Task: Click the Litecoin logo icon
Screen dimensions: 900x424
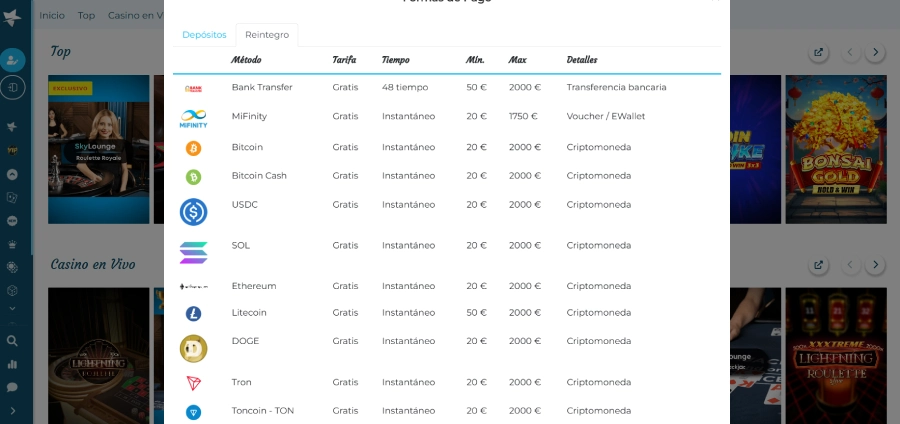Action: click(193, 313)
